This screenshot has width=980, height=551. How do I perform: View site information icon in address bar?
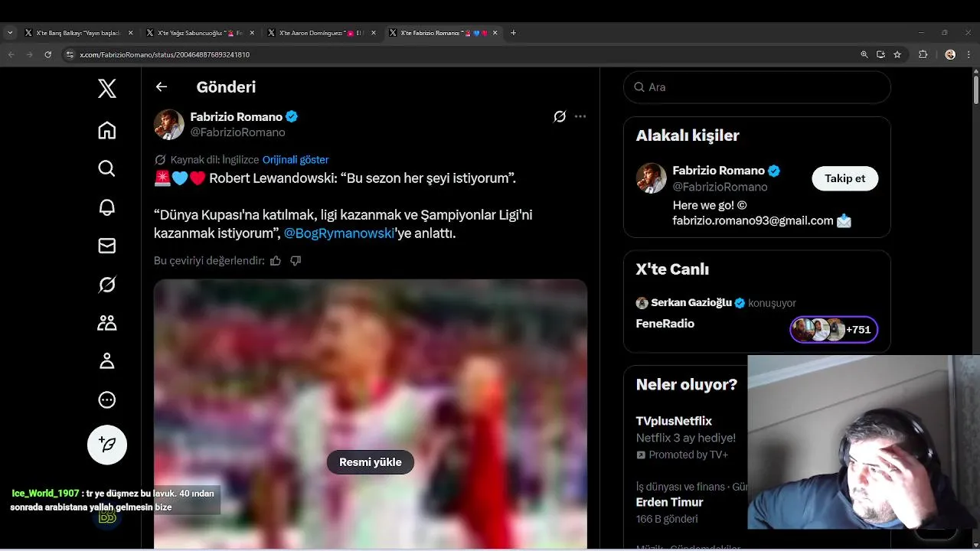tap(70, 54)
